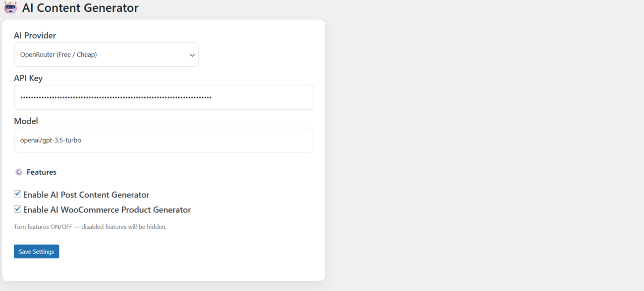Image resolution: width=644 pixels, height=291 pixels.
Task: Click blank white space below Save Settings
Action: point(163,270)
